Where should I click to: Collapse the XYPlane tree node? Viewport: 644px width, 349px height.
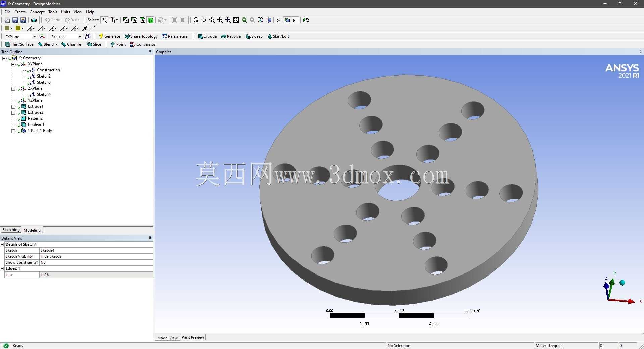(13, 64)
